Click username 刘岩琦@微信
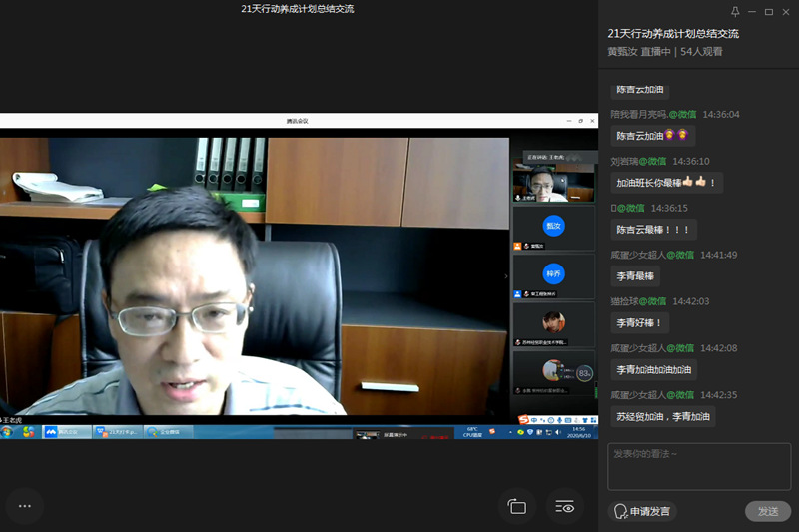The image size is (799, 532). 638,161
